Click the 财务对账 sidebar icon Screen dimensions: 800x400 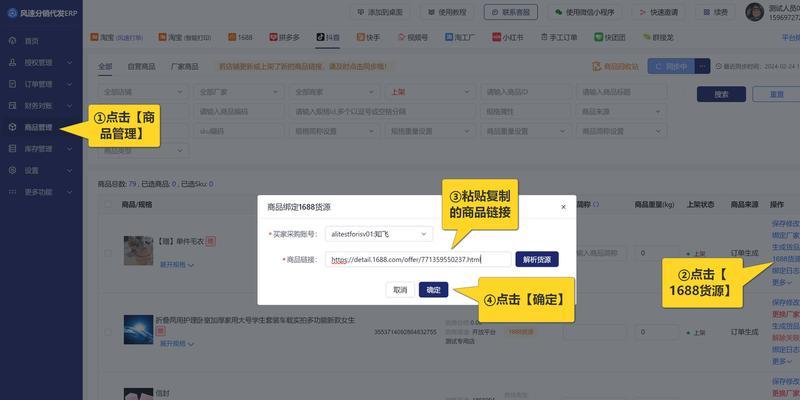pos(13,106)
